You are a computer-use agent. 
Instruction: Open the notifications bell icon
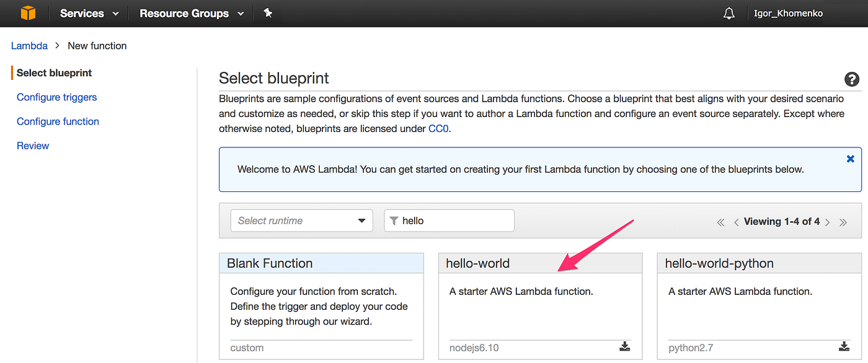pyautogui.click(x=728, y=12)
